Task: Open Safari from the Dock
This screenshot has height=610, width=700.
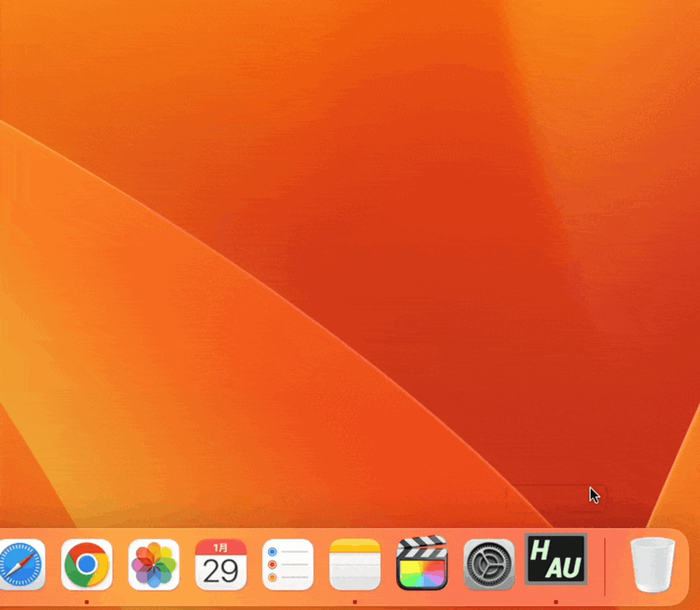Action: click(22, 564)
